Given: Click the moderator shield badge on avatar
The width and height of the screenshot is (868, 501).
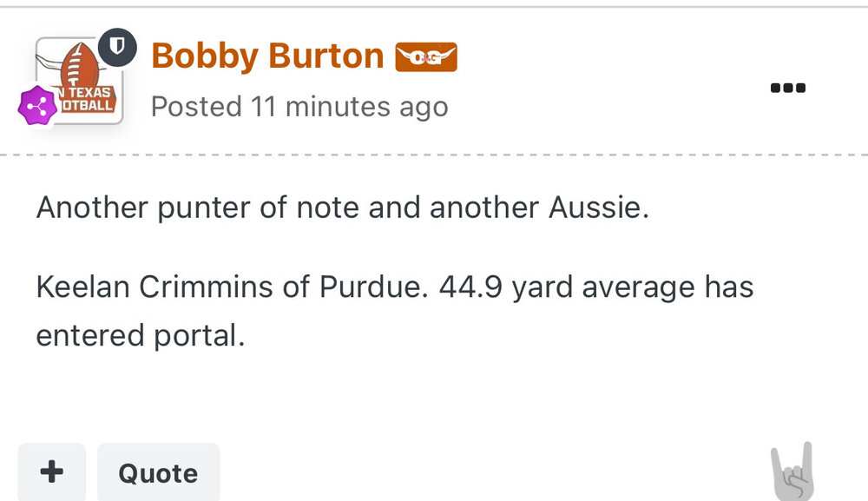Looking at the screenshot, I should [x=118, y=47].
